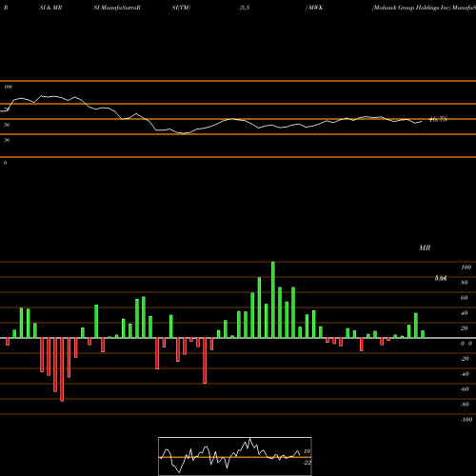Click the end of the white RSI line
The width and height of the screenshot is (476, 476).
click(x=422, y=121)
